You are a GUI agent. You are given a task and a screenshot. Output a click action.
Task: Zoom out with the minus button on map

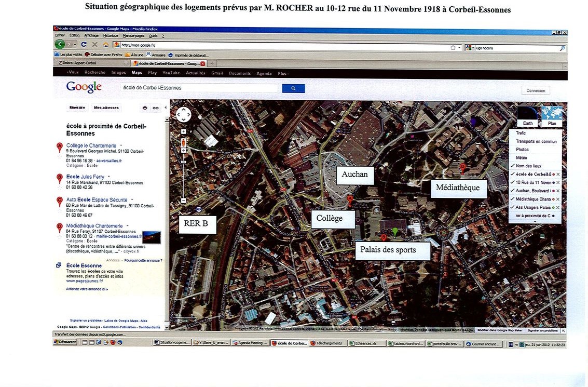pyautogui.click(x=183, y=201)
